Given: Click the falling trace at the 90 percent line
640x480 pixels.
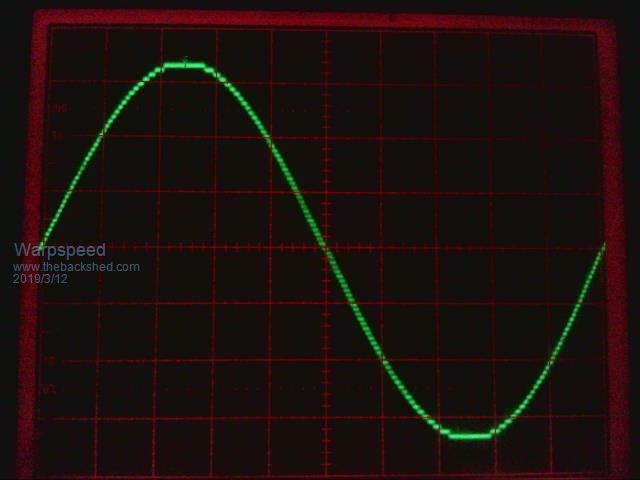Looking at the screenshot, I should click(x=267, y=137).
